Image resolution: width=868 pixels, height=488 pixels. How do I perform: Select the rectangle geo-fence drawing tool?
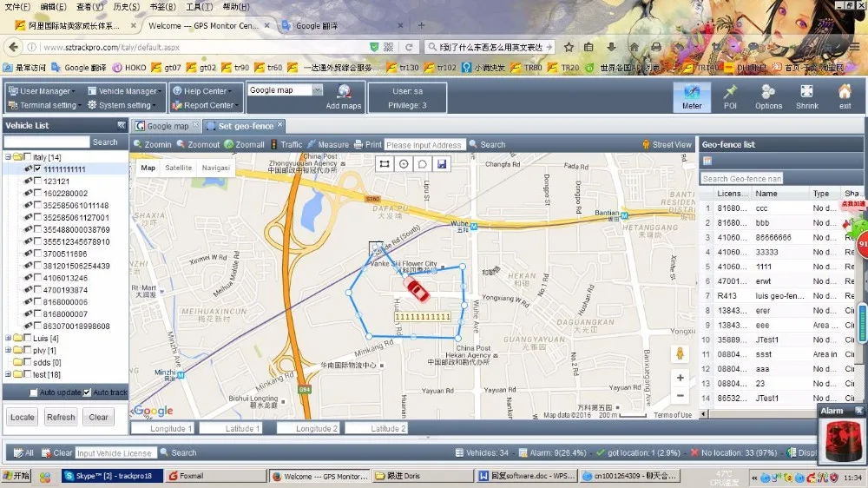[385, 164]
